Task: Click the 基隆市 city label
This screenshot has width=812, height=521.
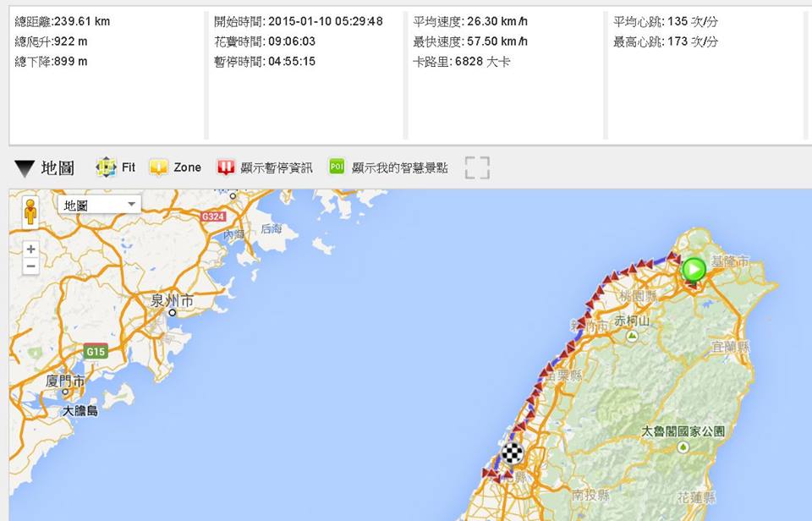Action: pyautogui.click(x=731, y=262)
